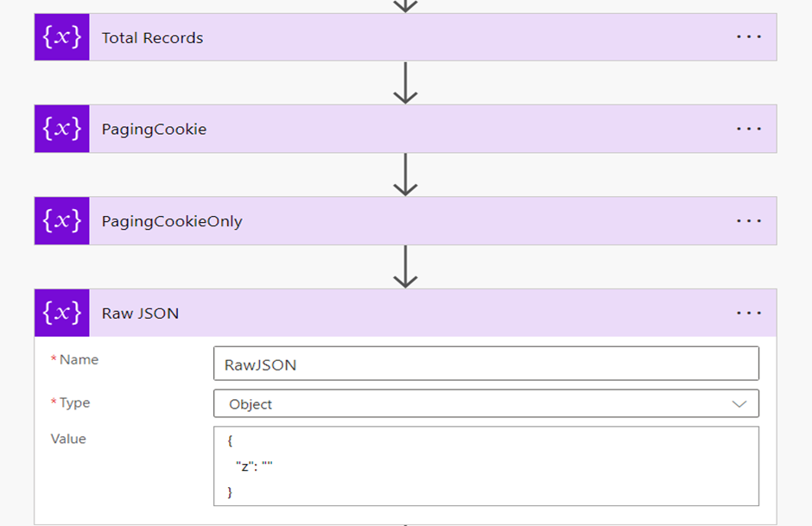Open the Total Records ellipsis menu
Viewport: 812px width, 526px height.
(749, 37)
